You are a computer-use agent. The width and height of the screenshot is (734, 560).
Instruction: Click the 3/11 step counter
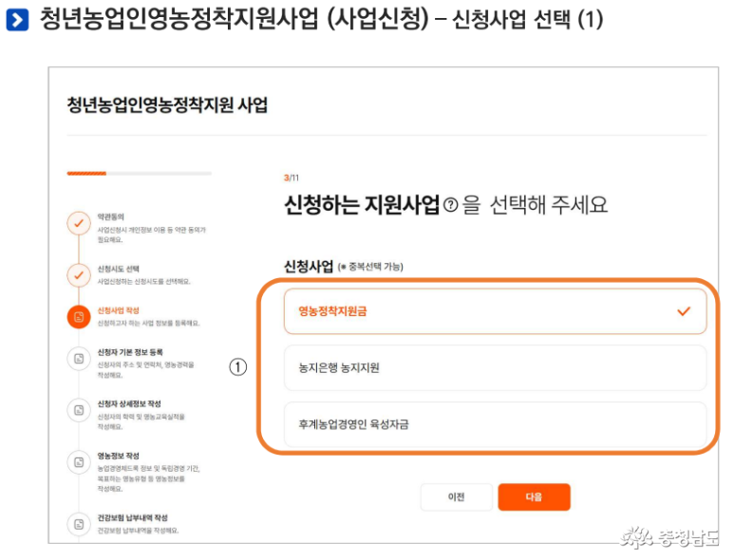click(x=292, y=177)
